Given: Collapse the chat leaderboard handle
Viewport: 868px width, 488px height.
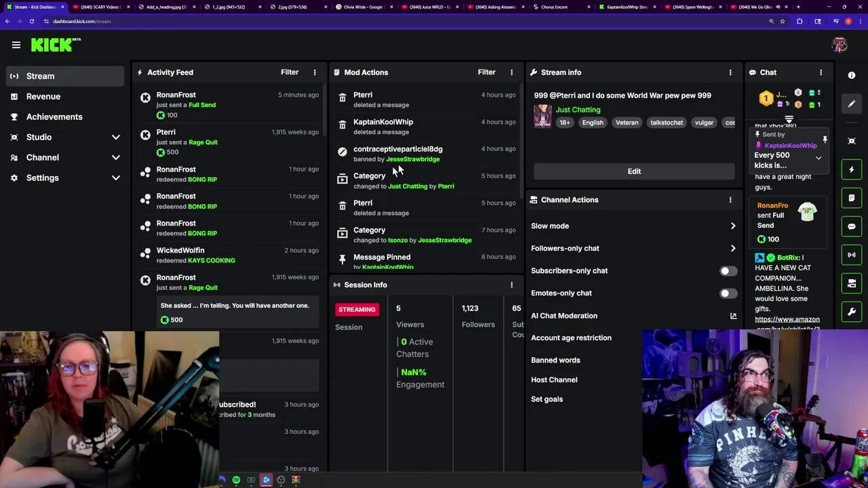Looking at the screenshot, I should click(789, 120).
